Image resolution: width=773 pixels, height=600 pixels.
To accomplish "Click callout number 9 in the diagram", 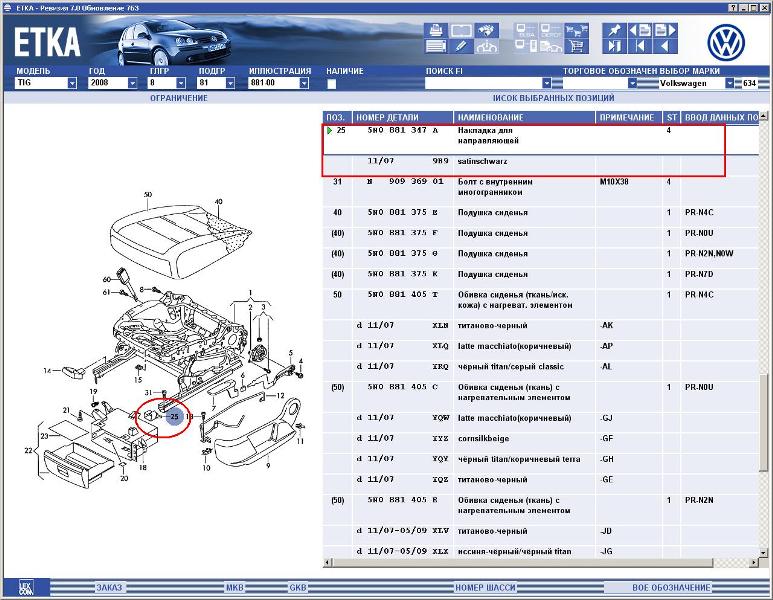I will pyautogui.click(x=268, y=465).
